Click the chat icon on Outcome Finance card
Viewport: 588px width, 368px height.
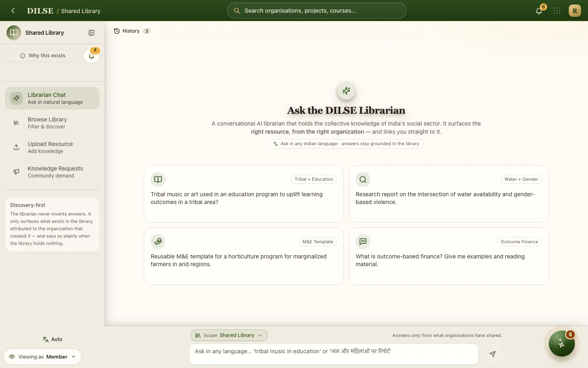pos(363,242)
